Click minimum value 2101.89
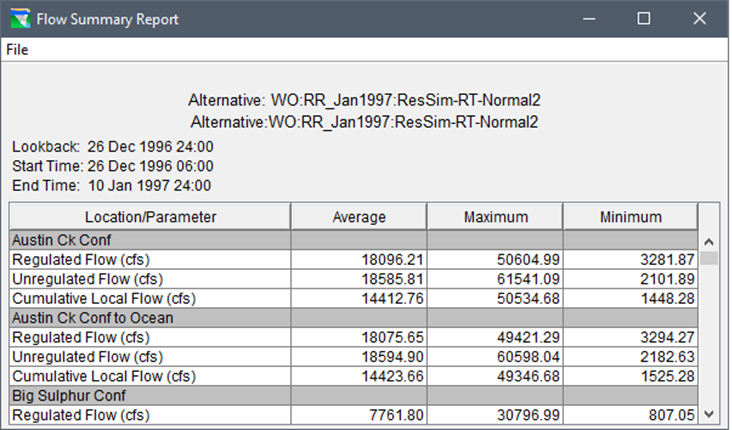 [667, 279]
